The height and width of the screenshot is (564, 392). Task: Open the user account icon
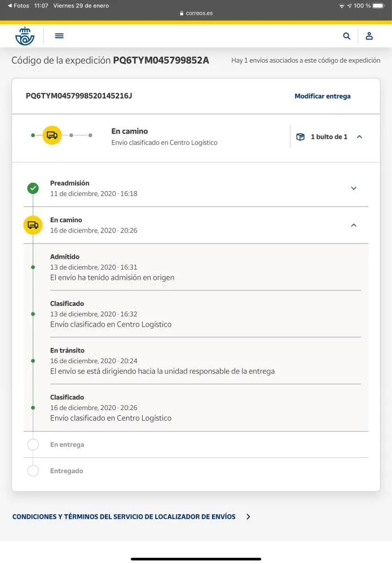pyautogui.click(x=369, y=36)
